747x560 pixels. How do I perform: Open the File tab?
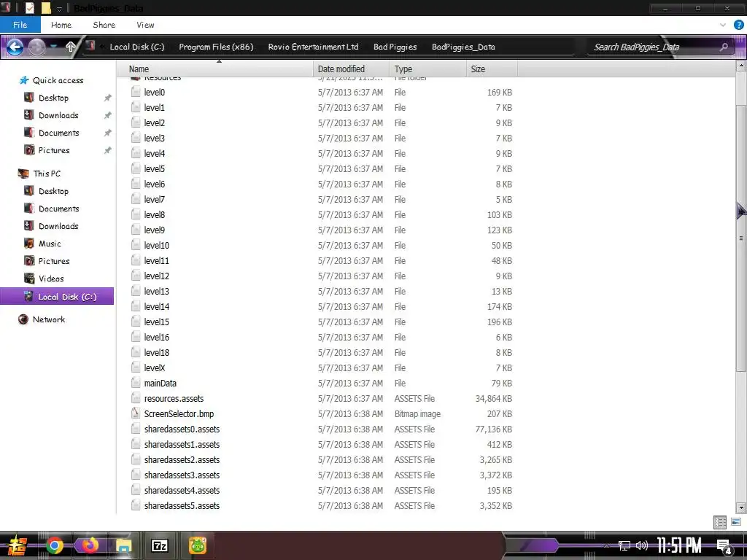[20, 25]
